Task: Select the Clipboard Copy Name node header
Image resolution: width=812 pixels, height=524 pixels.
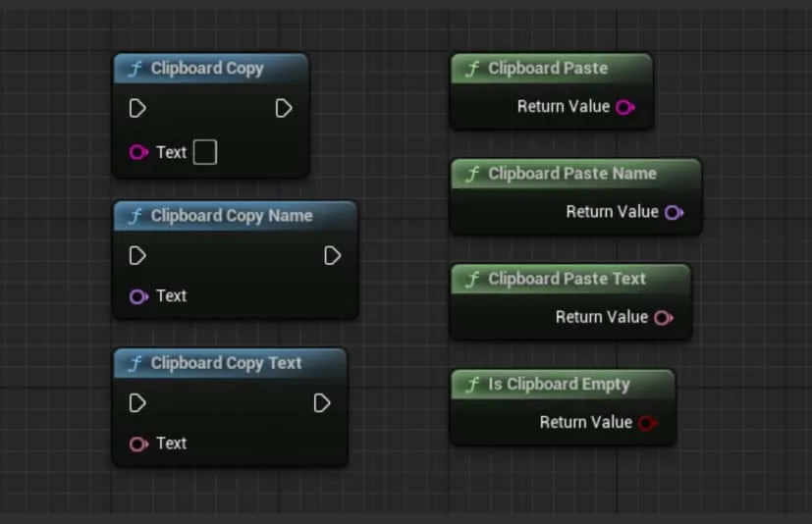Action: tap(232, 216)
